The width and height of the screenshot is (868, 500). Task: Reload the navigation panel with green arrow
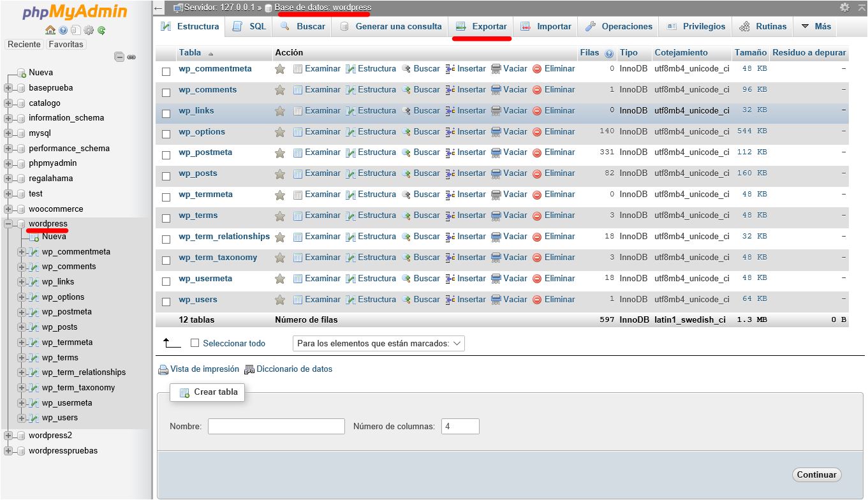[x=101, y=30]
